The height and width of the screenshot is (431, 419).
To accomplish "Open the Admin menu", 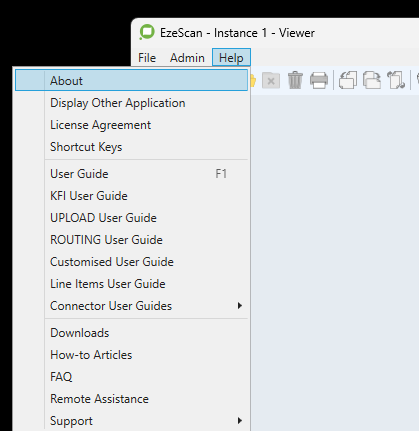I will 187,58.
